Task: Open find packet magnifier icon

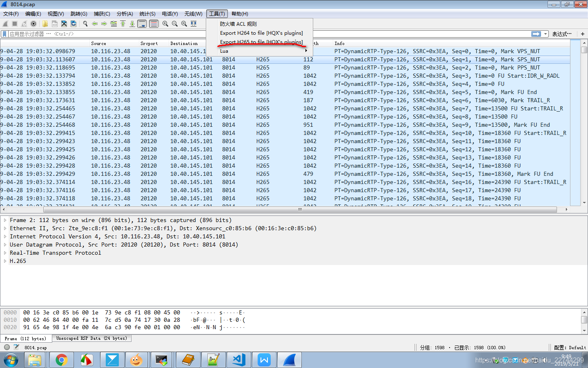Action: (x=85, y=24)
